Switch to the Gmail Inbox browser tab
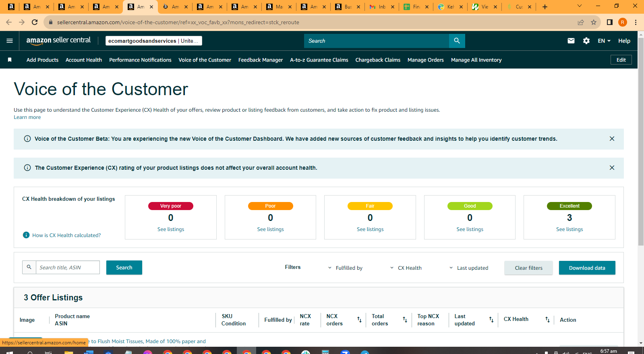The height and width of the screenshot is (354, 644). tap(381, 7)
